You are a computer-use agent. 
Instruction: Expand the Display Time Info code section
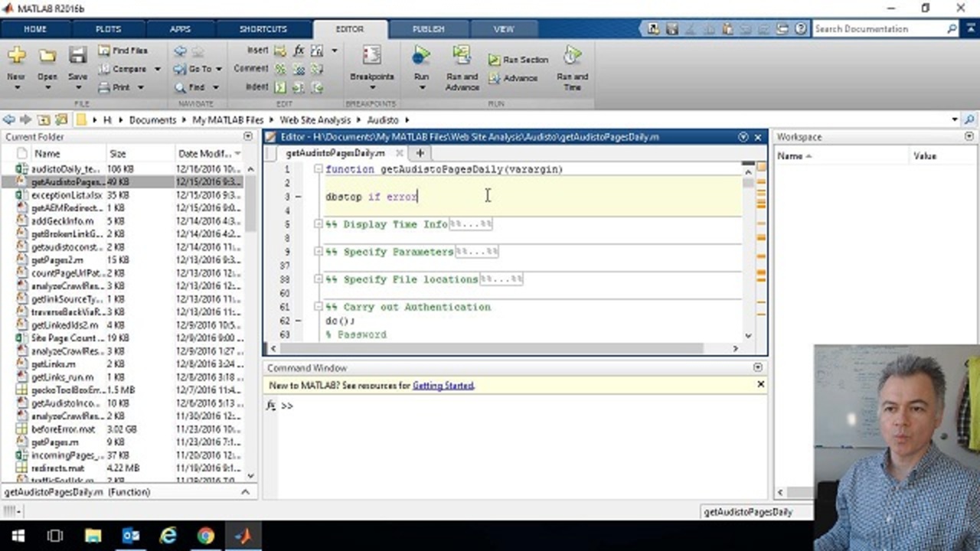point(318,224)
